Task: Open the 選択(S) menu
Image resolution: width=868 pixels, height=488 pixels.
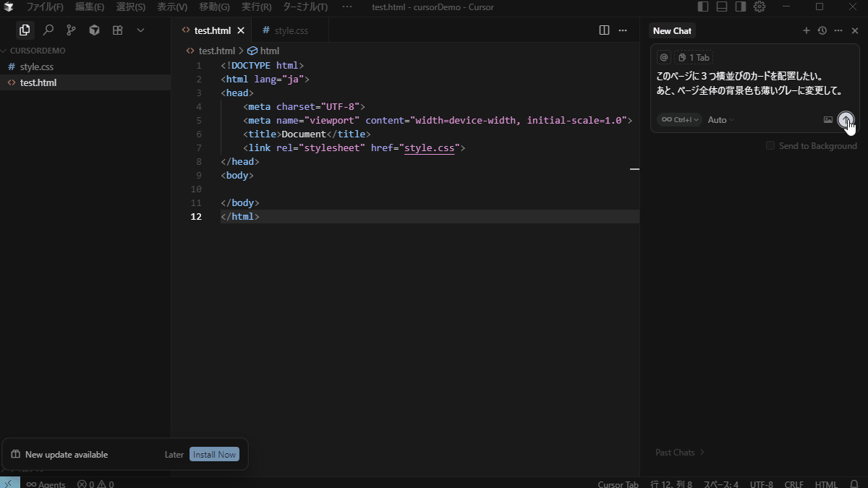Action: 131,7
